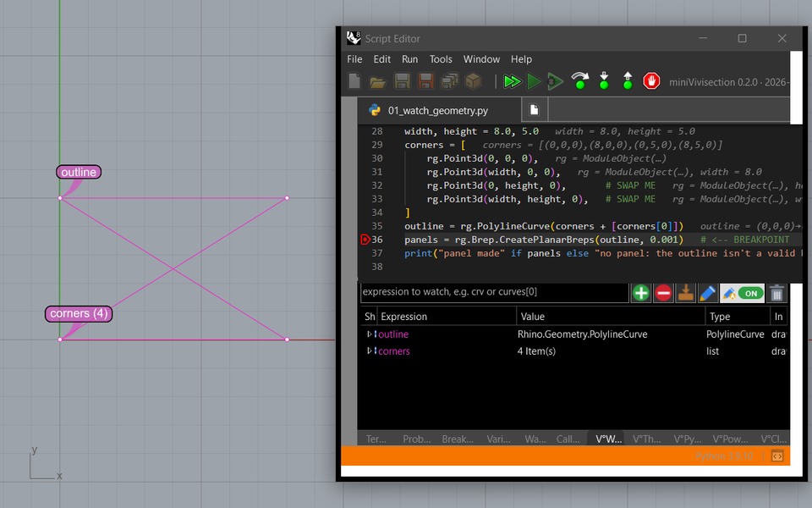Click the single green Play icon
812x508 pixels.
(534, 81)
